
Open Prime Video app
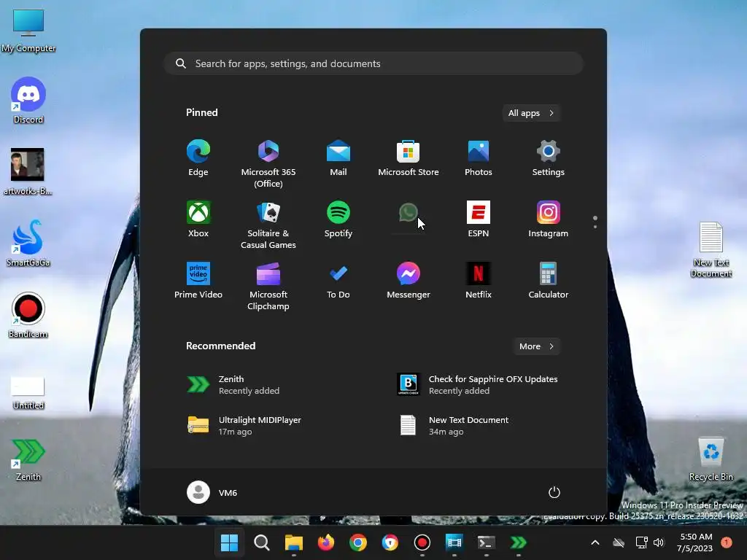pyautogui.click(x=198, y=281)
